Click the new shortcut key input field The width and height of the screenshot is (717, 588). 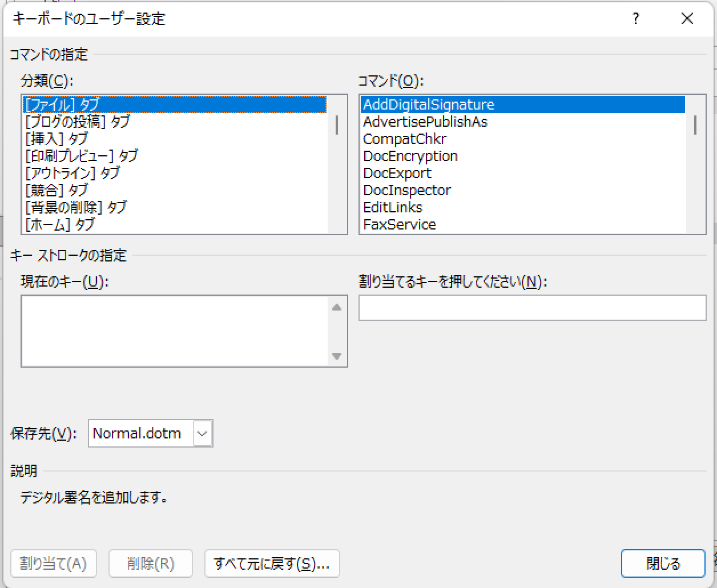pos(532,308)
